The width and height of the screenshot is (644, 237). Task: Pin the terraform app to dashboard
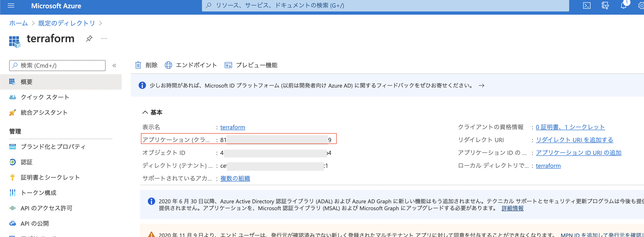89,39
